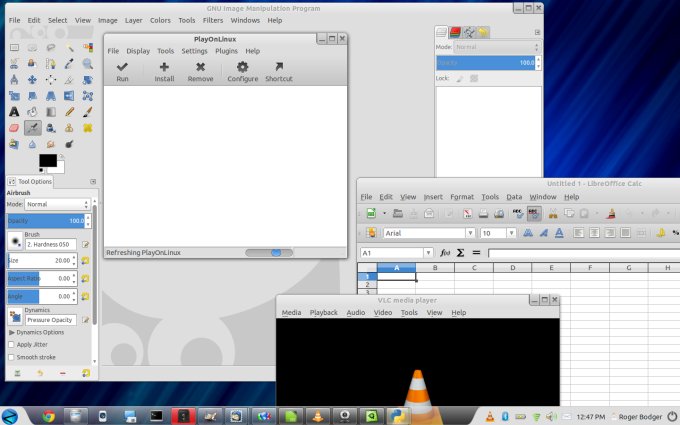Enable the Smooth stroke checkbox
The width and height of the screenshot is (680, 425).
pos(12,357)
